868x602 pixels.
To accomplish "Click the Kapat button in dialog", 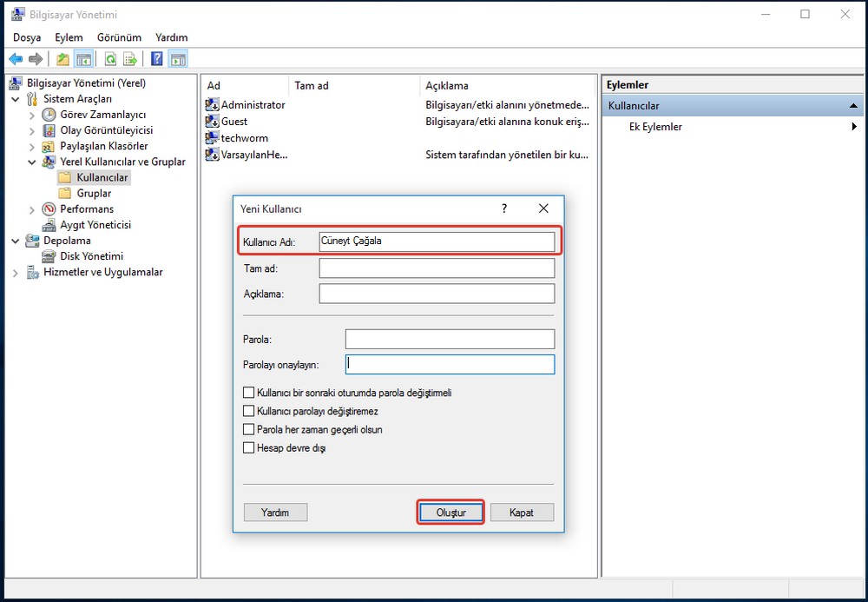I will coord(522,513).
